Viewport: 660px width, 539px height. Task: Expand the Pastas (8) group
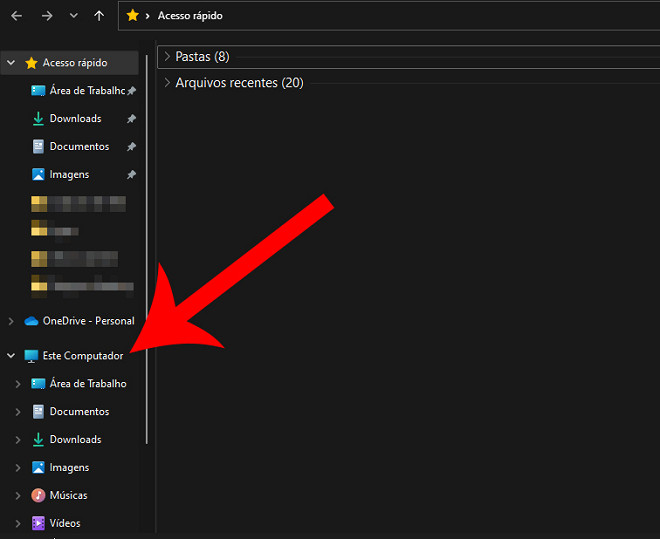point(167,56)
